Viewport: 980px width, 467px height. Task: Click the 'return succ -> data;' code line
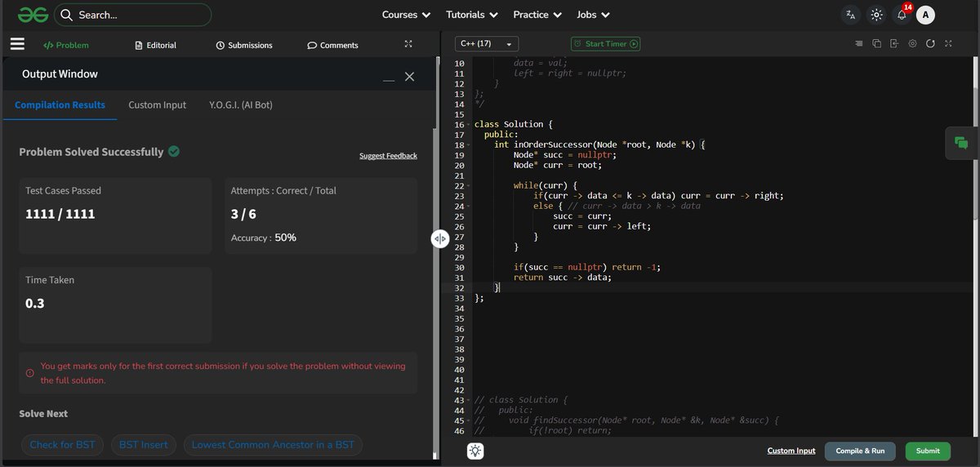tap(562, 278)
